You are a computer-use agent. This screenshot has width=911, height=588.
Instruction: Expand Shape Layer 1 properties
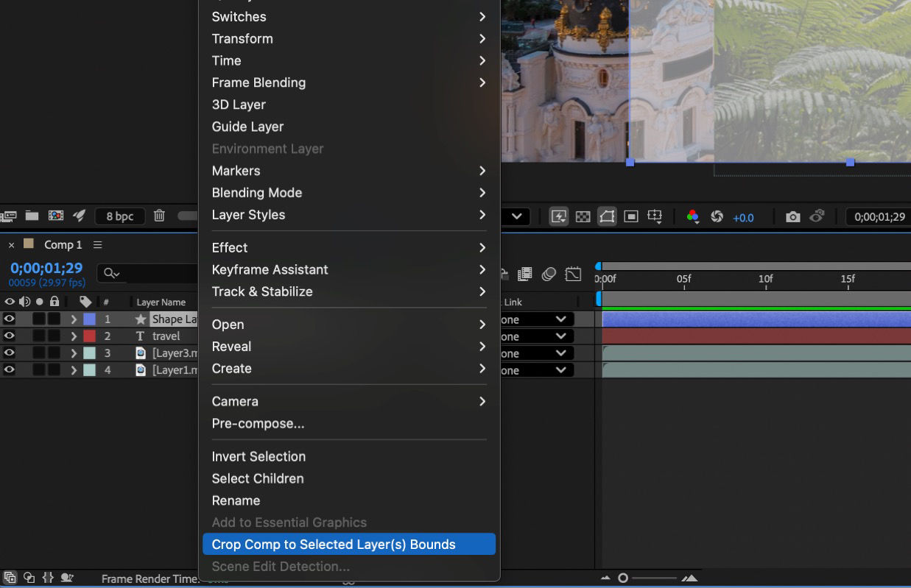click(74, 319)
